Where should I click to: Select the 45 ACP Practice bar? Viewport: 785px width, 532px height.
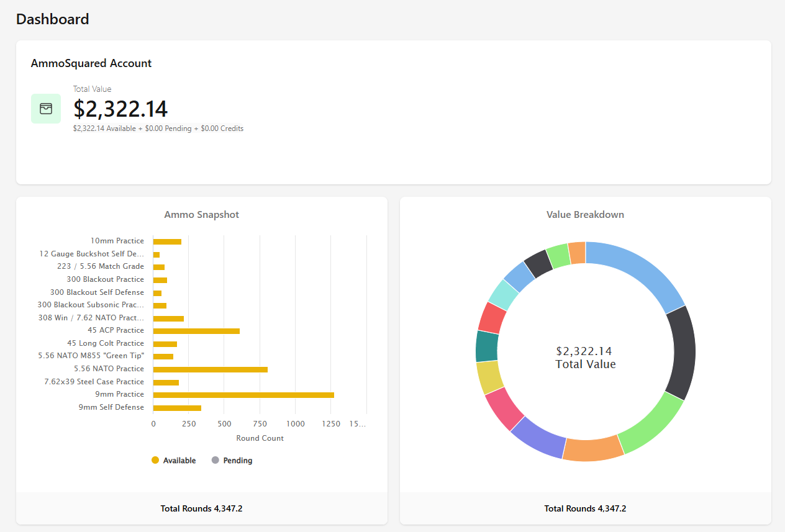coord(196,331)
